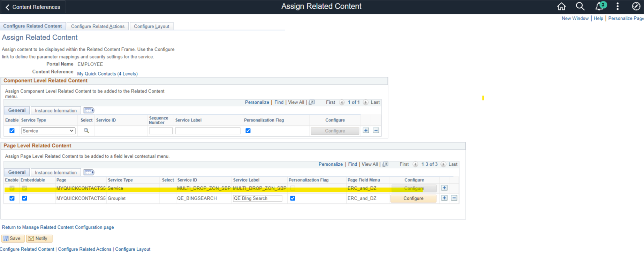Show next row in Component Level grid
Viewport: 644px width, 259px height.
click(x=365, y=102)
